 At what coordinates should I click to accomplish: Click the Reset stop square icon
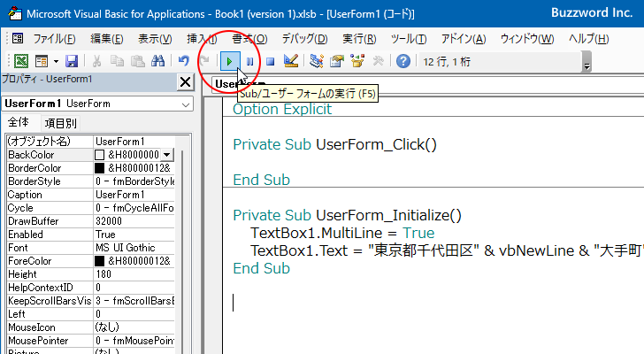tap(270, 62)
